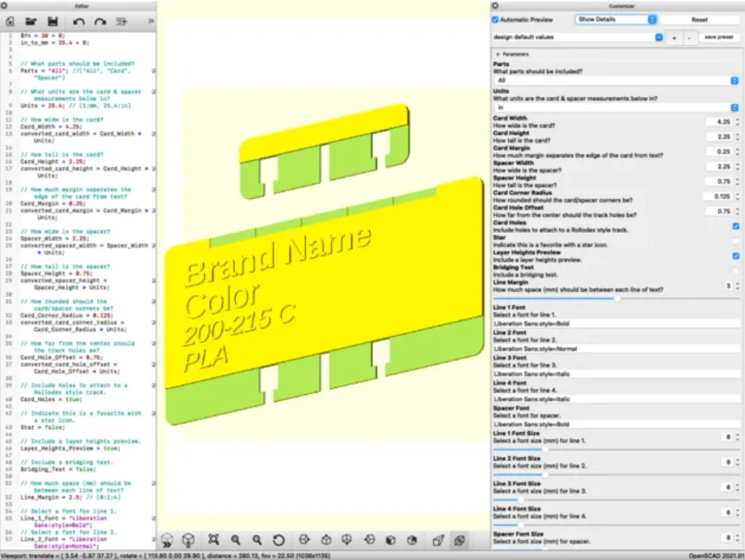Click the Card Corner Radius value field
Screen dimensions: 745x560
(x=716, y=197)
